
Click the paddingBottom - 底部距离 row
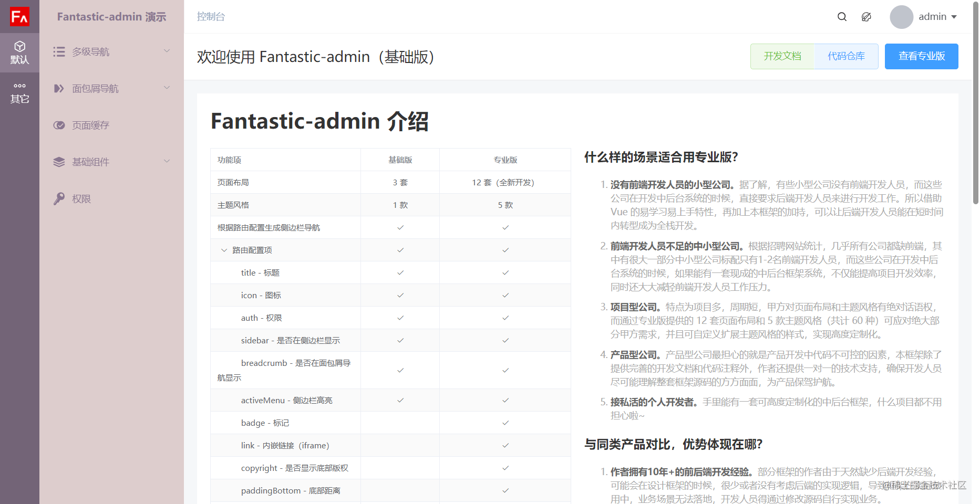pos(390,490)
